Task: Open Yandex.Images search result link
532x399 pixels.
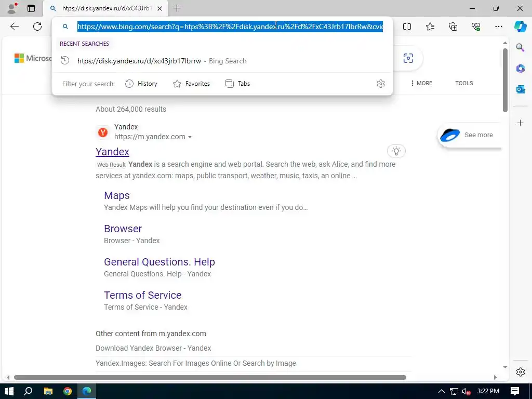Action: click(196, 363)
